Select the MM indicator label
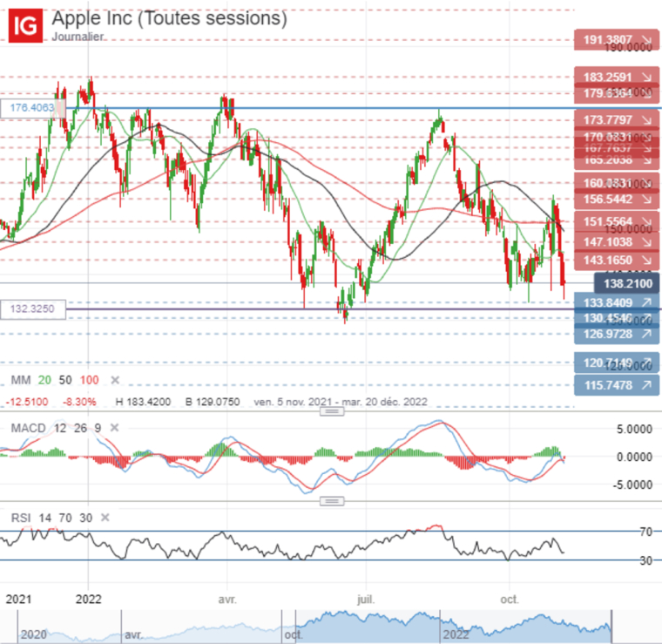 click(21, 380)
